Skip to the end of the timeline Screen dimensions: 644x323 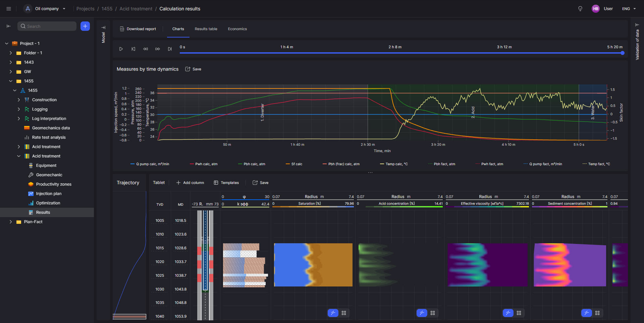click(170, 49)
